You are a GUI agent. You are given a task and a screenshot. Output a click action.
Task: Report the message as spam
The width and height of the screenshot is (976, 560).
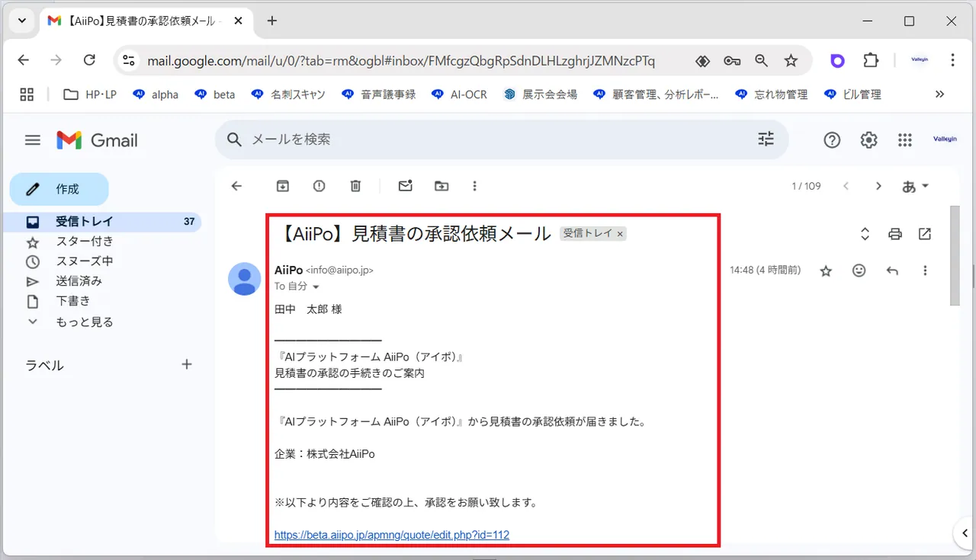[x=319, y=186]
